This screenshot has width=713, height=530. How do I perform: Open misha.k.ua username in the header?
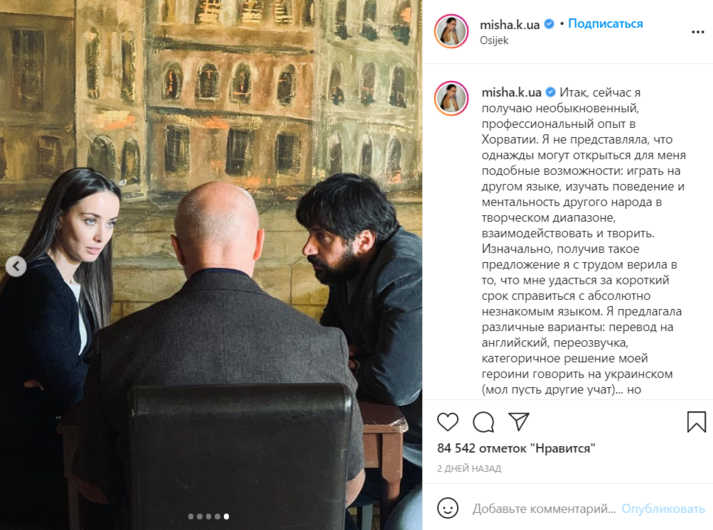point(509,25)
